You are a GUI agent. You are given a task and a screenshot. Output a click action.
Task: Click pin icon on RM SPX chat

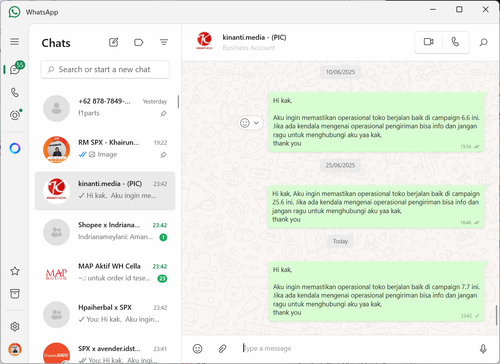coord(163,155)
